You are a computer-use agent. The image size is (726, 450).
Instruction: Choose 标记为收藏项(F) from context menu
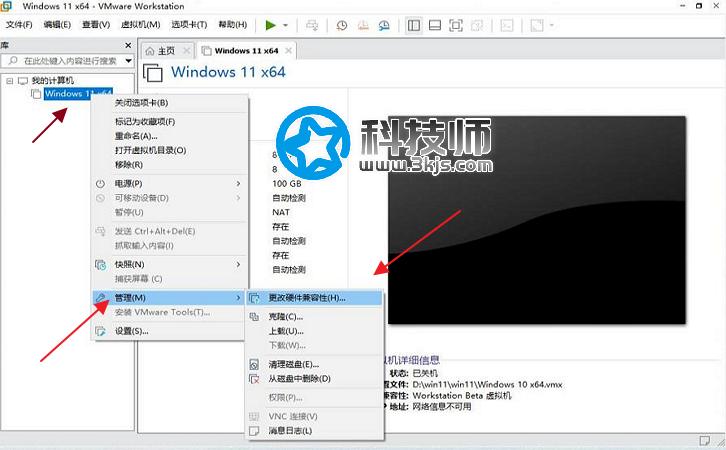click(x=145, y=122)
